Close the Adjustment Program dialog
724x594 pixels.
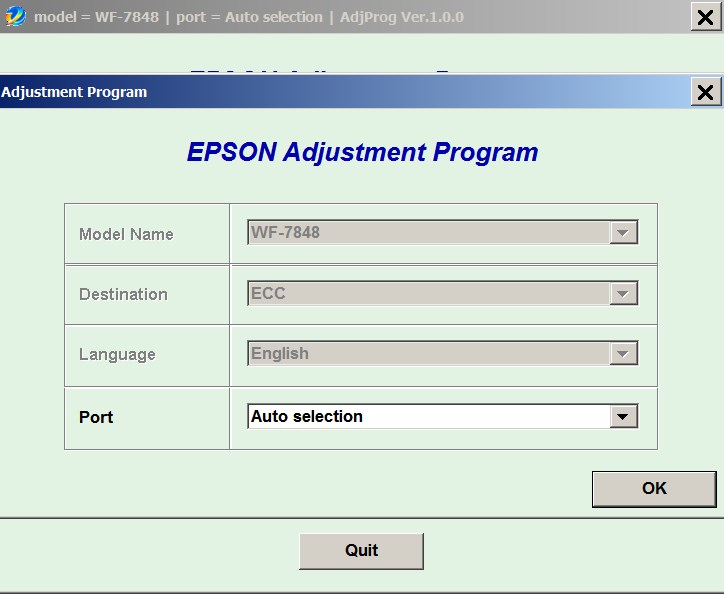pyautogui.click(x=705, y=92)
